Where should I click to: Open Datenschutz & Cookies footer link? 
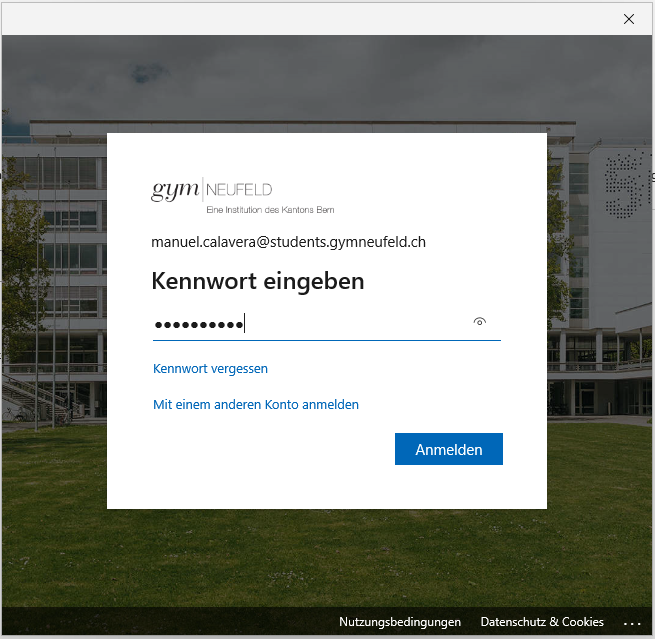542,622
